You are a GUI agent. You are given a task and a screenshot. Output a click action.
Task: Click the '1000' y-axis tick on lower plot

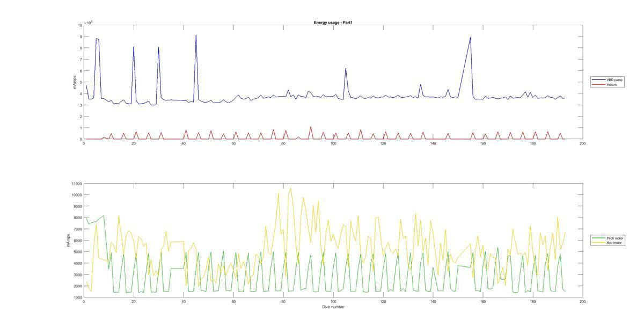click(77, 297)
